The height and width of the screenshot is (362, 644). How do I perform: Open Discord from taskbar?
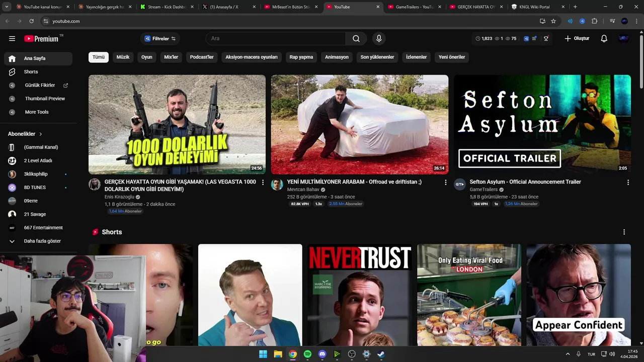(x=323, y=354)
